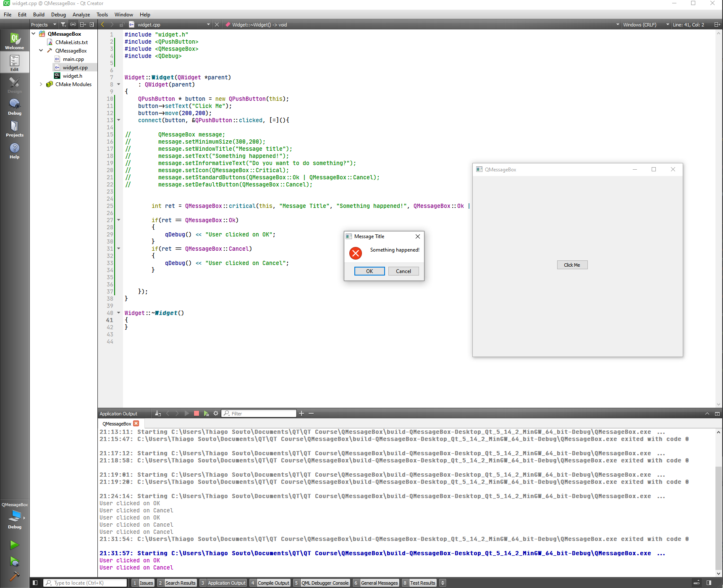Click the Type to locate field
This screenshot has height=588, width=723.
click(85, 583)
